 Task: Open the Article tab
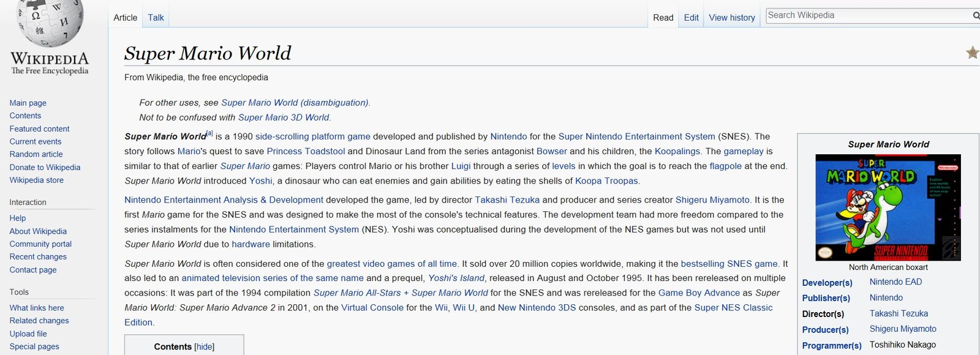click(126, 18)
